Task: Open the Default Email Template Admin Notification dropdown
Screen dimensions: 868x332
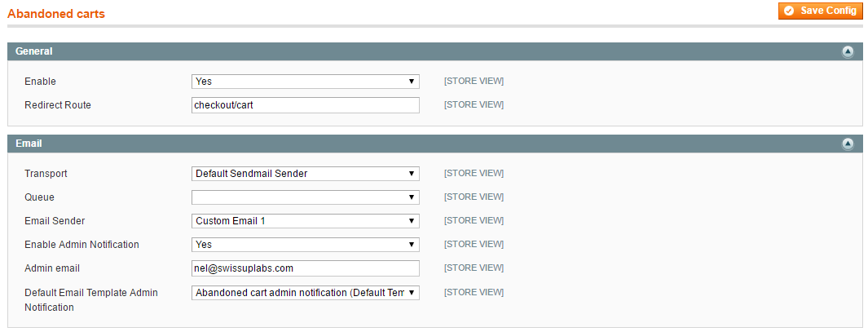Action: click(305, 293)
